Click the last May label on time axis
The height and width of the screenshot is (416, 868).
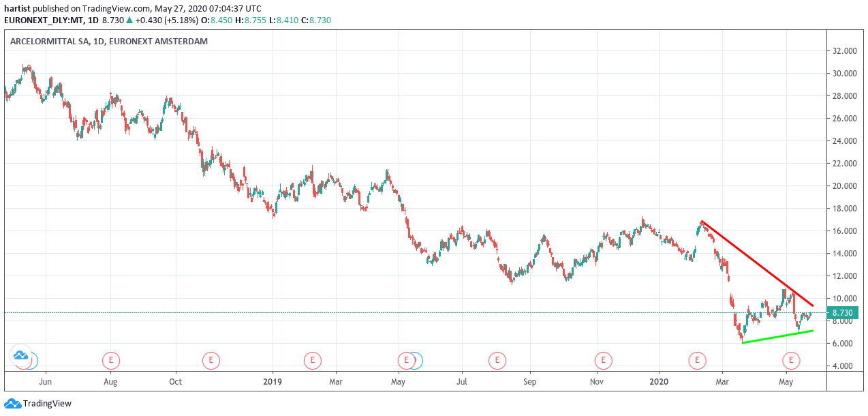786,382
